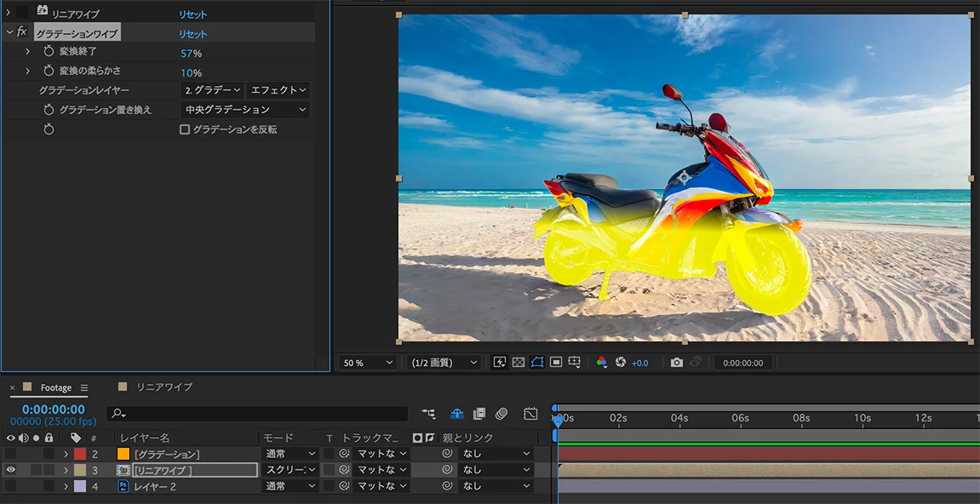The image size is (980, 504).
Task: Click リセット for グラデーションワイプ effect
Action: 192,34
